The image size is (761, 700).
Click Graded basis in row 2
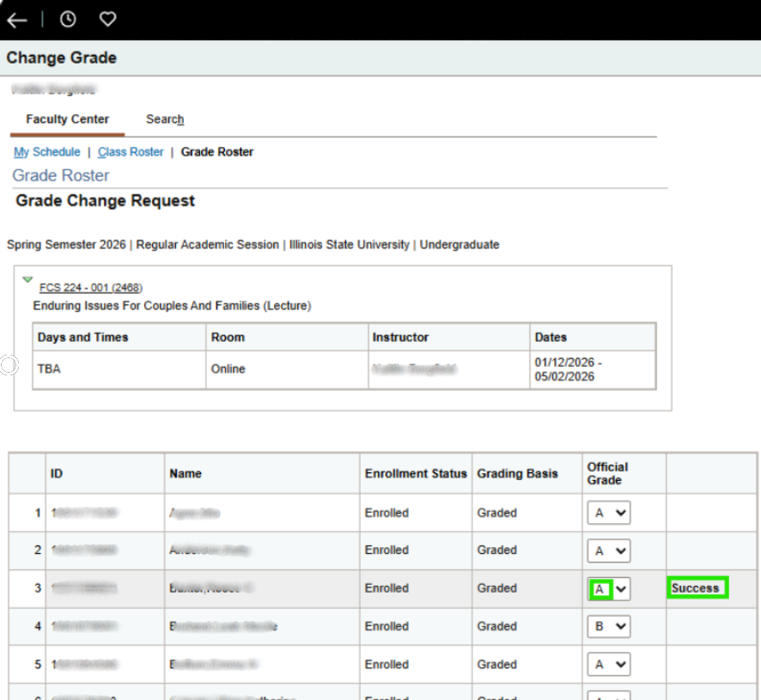pos(497,550)
